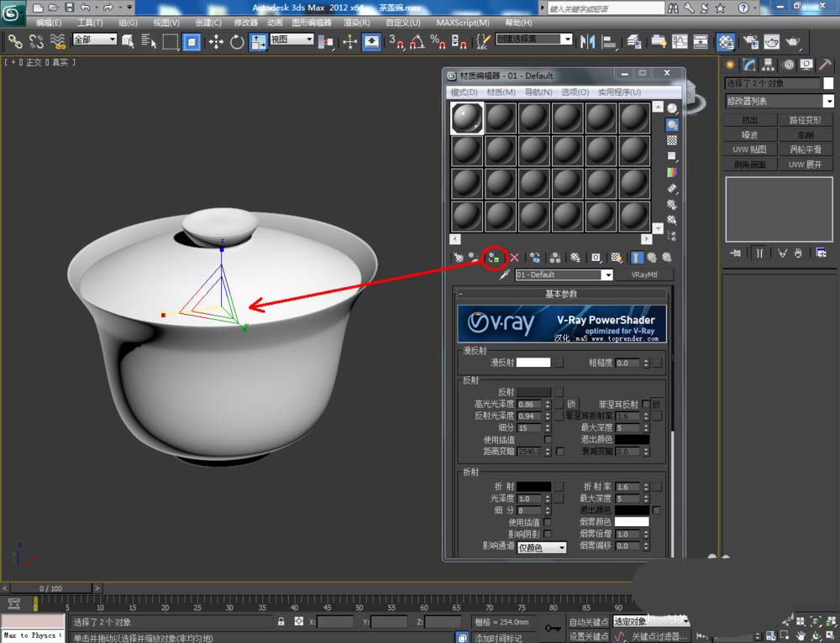This screenshot has width=840, height=643.
Task: Click the Mirror tool icon
Action: coord(588,42)
